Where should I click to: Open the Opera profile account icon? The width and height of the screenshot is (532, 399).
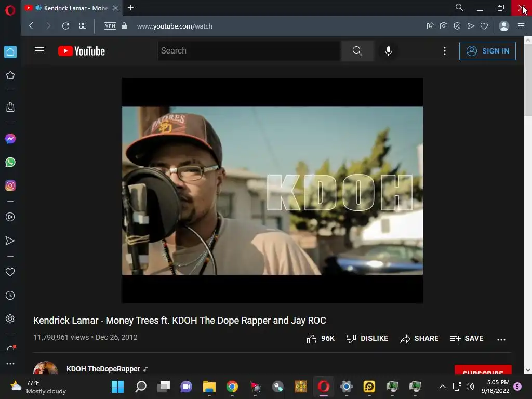[x=504, y=26]
